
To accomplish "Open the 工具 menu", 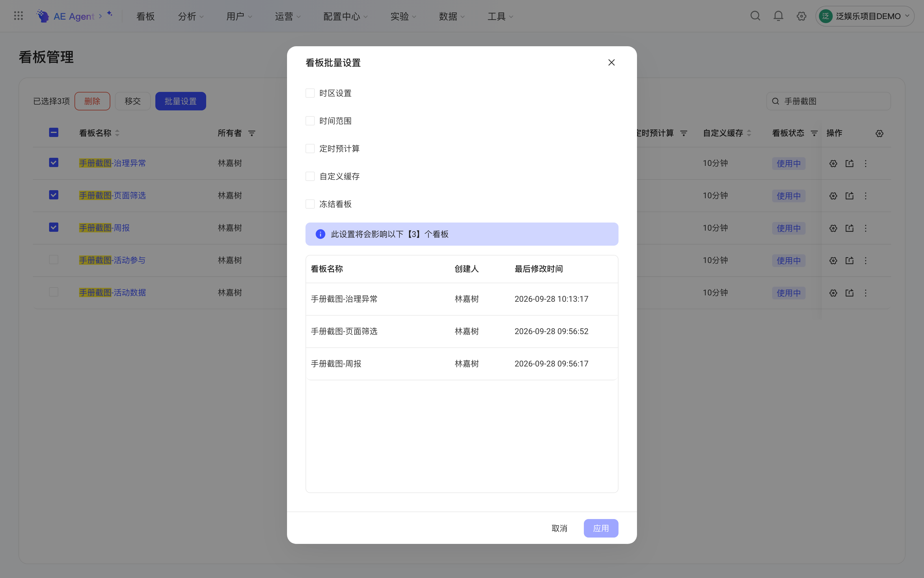I will coord(500,16).
